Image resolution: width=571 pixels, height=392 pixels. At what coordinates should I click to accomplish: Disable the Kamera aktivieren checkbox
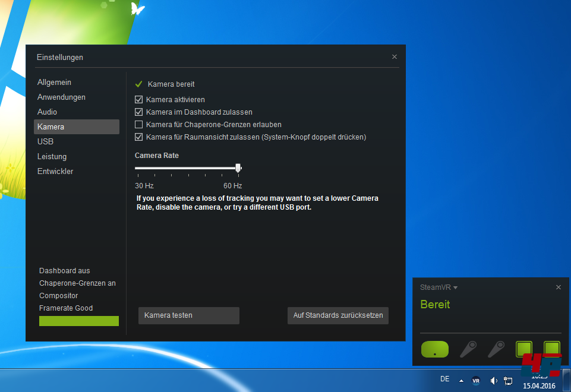(x=138, y=99)
